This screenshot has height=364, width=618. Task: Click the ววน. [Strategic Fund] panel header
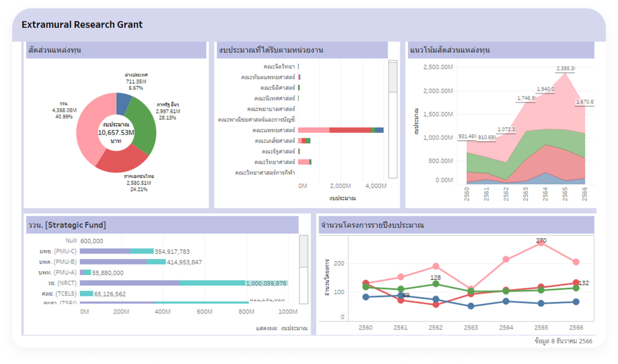[67, 225]
